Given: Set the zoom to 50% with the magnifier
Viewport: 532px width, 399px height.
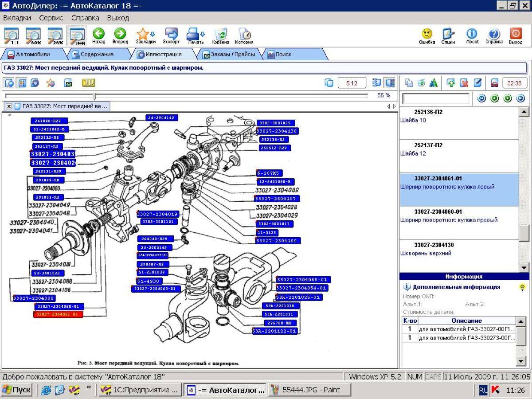Looking at the screenshot, I should [34, 36].
